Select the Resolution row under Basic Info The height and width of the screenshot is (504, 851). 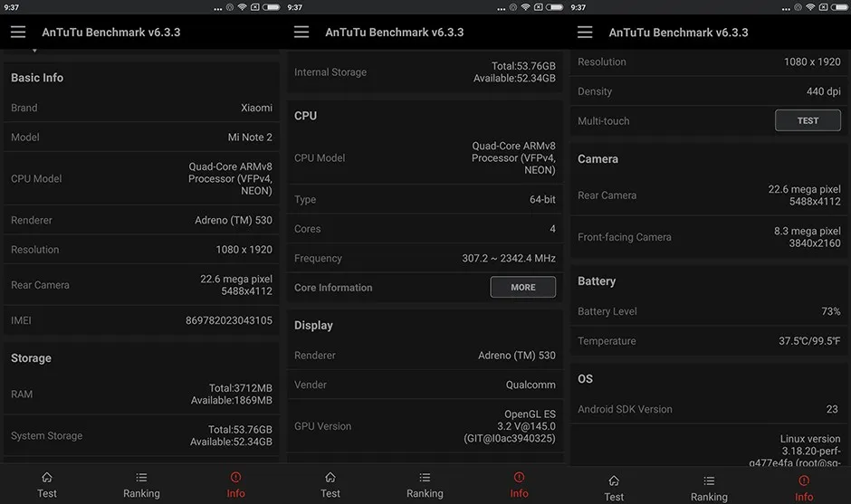[x=141, y=250]
